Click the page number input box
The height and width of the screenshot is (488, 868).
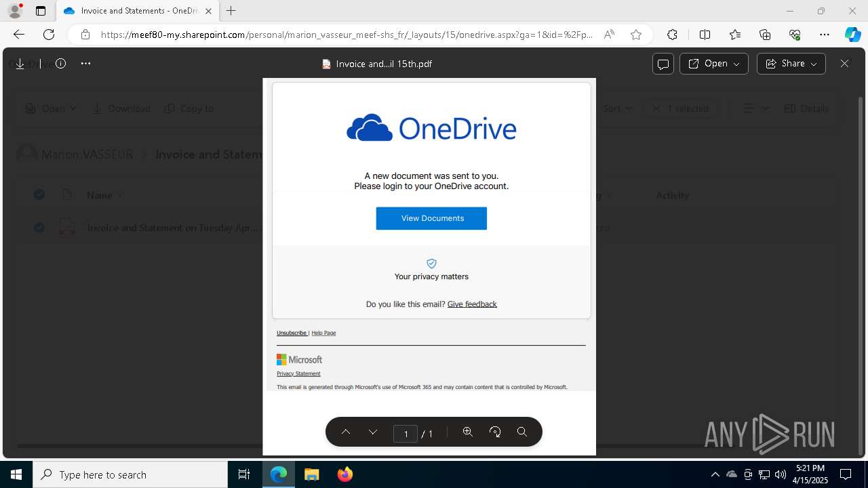point(406,434)
